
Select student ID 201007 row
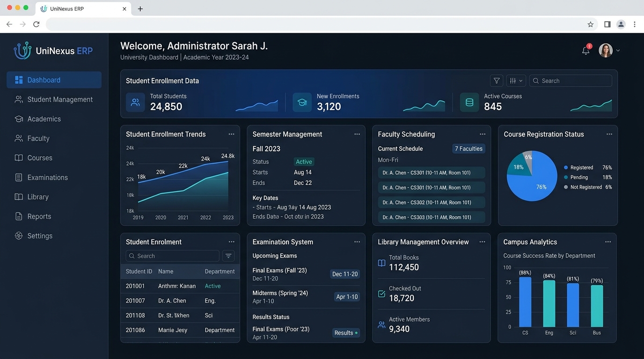coord(180,301)
